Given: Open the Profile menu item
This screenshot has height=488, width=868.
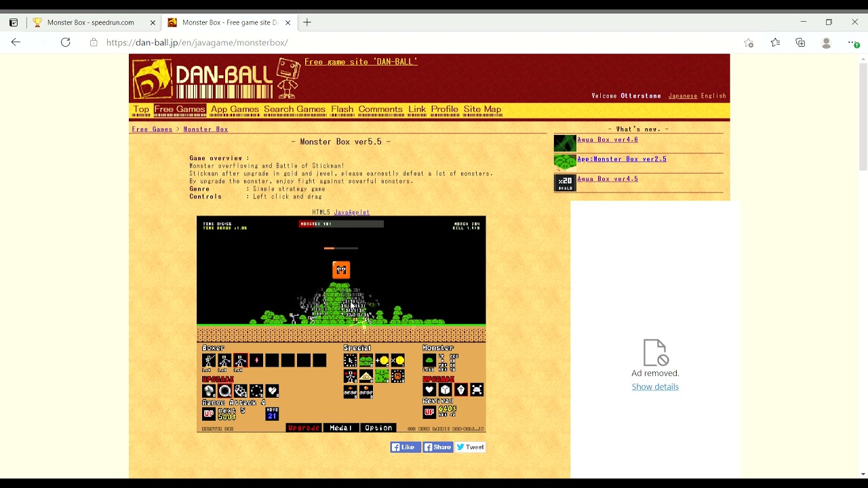Looking at the screenshot, I should pyautogui.click(x=444, y=109).
